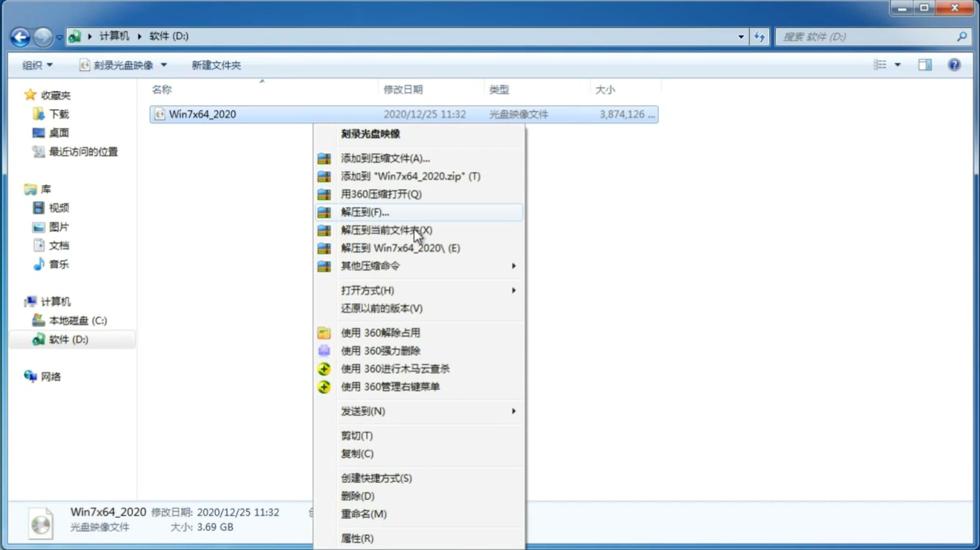
Task: Expand 打开方式 submenu arrow
Action: pos(513,290)
